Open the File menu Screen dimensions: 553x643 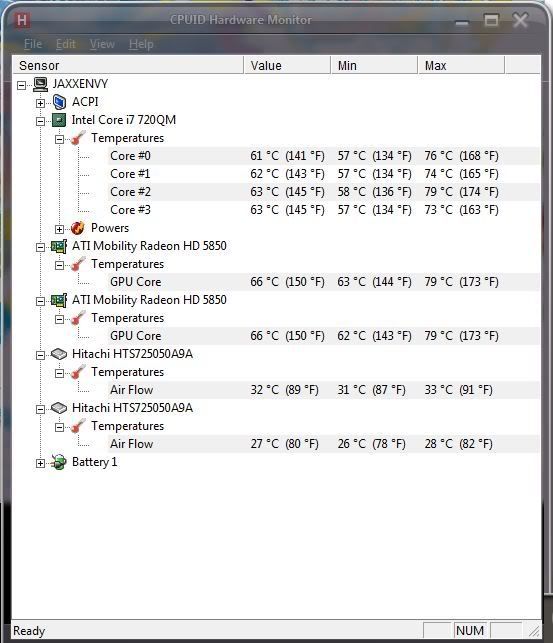coord(33,44)
